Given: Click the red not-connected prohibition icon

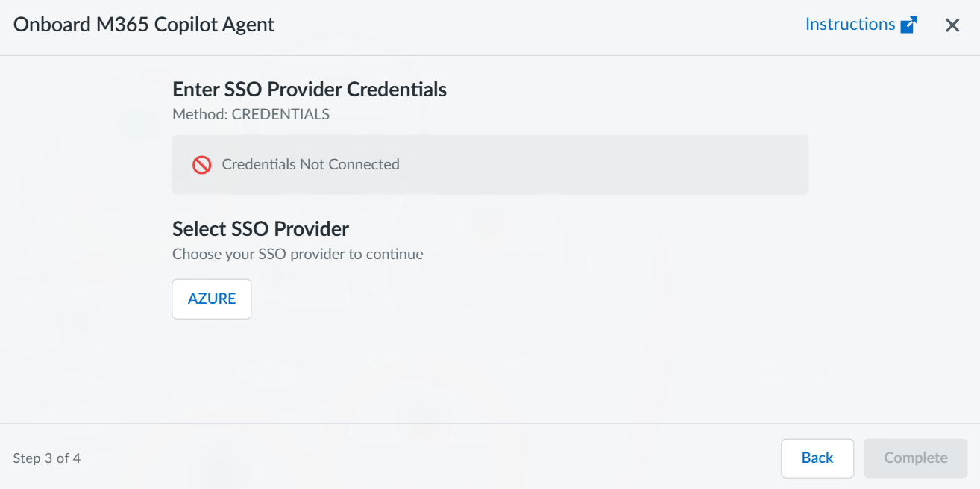Looking at the screenshot, I should pyautogui.click(x=201, y=165).
